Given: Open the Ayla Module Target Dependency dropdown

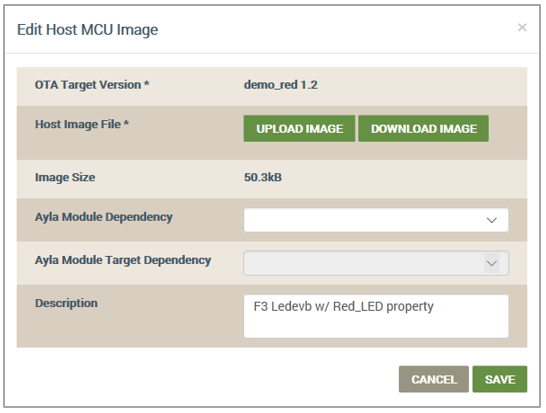Looking at the screenshot, I should tap(376, 263).
